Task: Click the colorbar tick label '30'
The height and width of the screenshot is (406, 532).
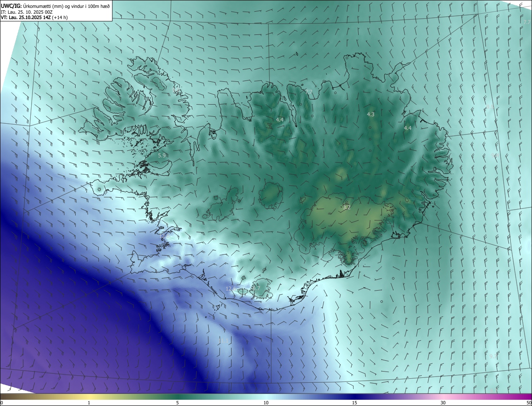Action: pyautogui.click(x=443, y=403)
